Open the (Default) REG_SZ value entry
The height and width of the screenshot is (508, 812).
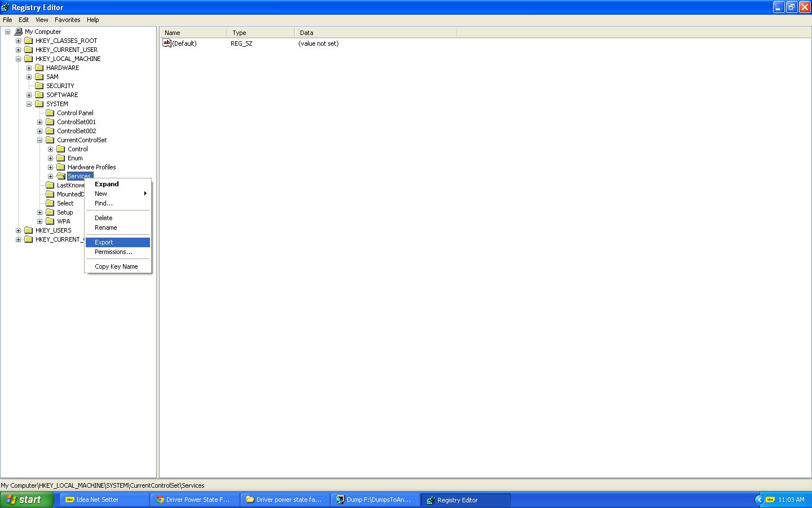pos(184,43)
